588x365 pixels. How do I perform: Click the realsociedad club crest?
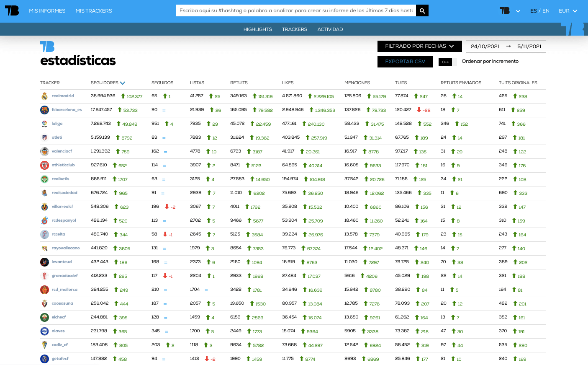(x=44, y=193)
